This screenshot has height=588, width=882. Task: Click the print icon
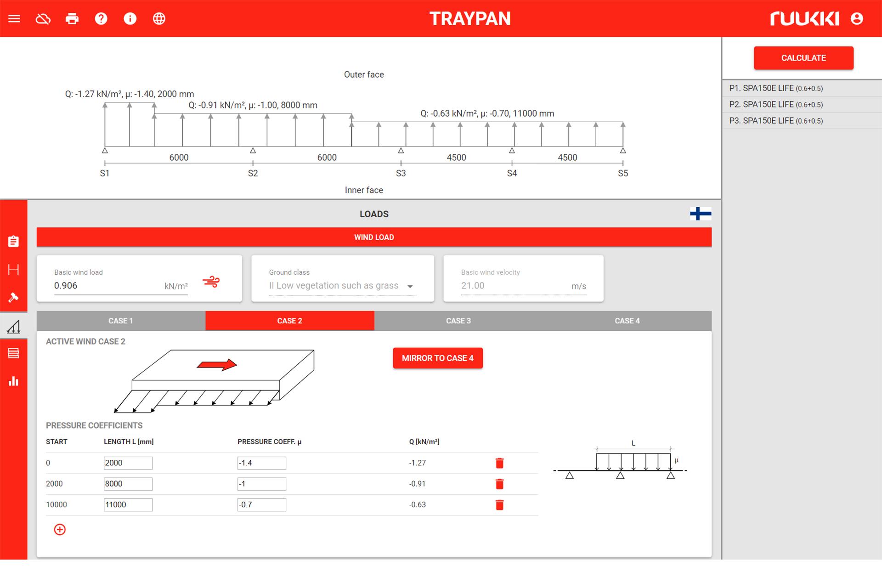tap(72, 19)
